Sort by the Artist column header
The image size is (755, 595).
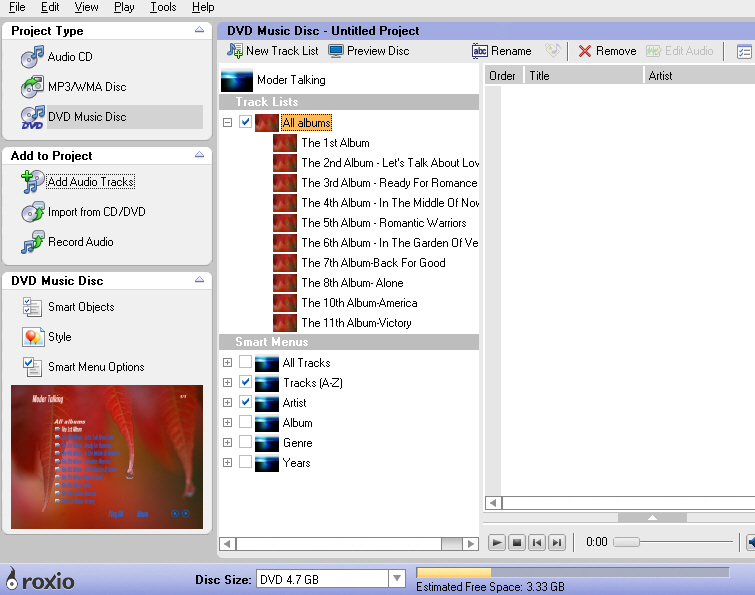(x=700, y=76)
